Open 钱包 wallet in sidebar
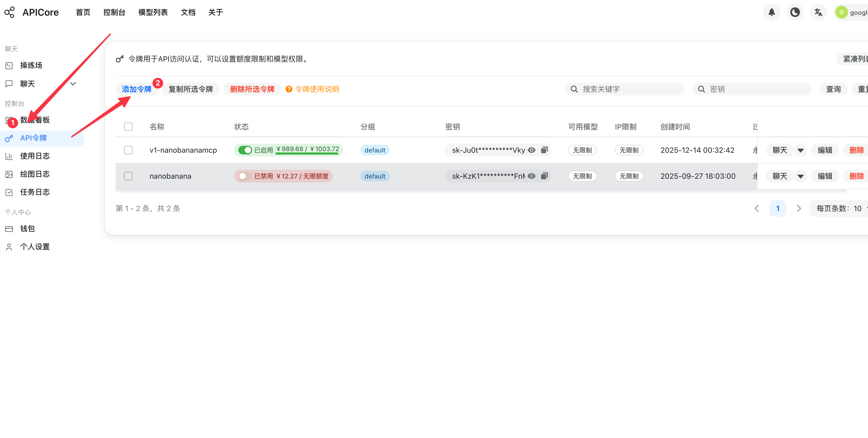Image resolution: width=868 pixels, height=438 pixels. click(x=27, y=229)
